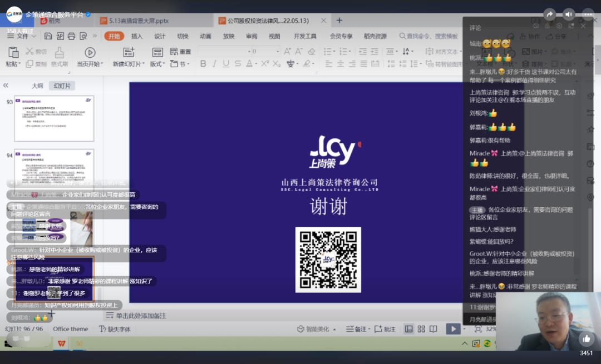Expand the font color dropdown arrow

click(256, 64)
